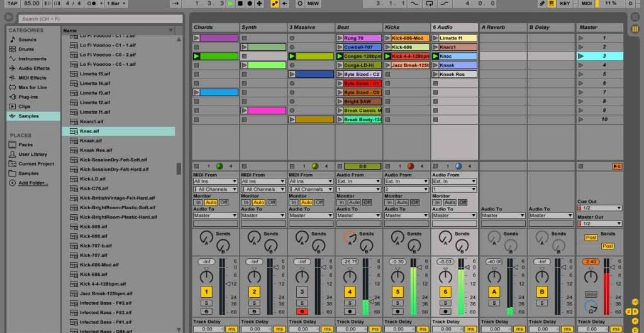Click the Re-enable Automation arrow button
Viewport: 644px width, 333px height.
pos(284,3)
